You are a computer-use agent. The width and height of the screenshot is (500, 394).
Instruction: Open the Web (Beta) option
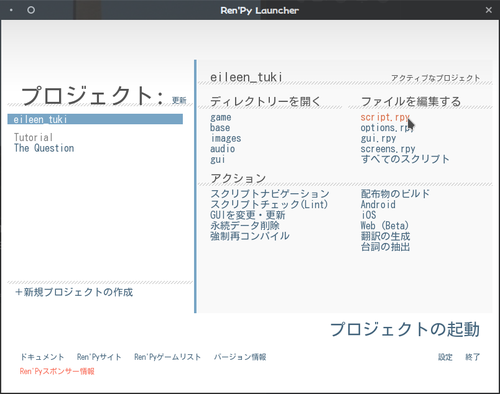click(385, 226)
